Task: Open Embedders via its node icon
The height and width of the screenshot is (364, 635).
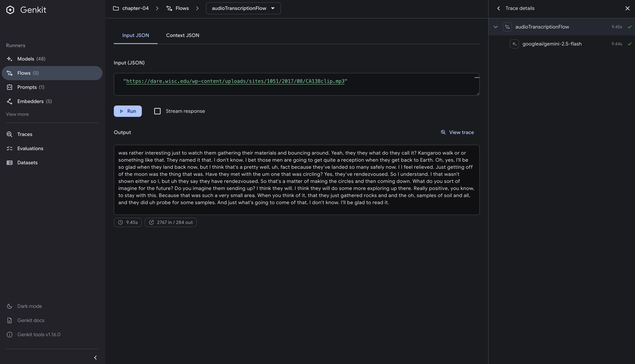Action: 10,101
